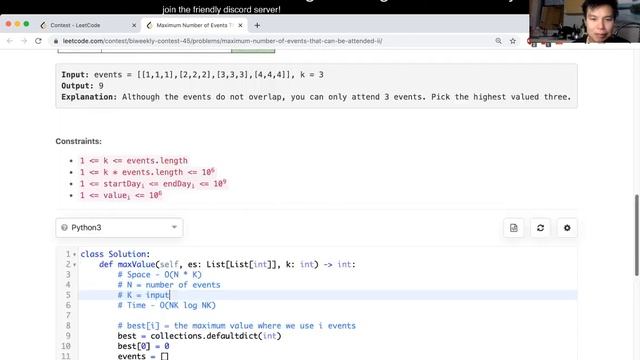The height and width of the screenshot is (360, 640).
Task: Click the '# Time - O(NK log NK)' comment
Action: 167,305
